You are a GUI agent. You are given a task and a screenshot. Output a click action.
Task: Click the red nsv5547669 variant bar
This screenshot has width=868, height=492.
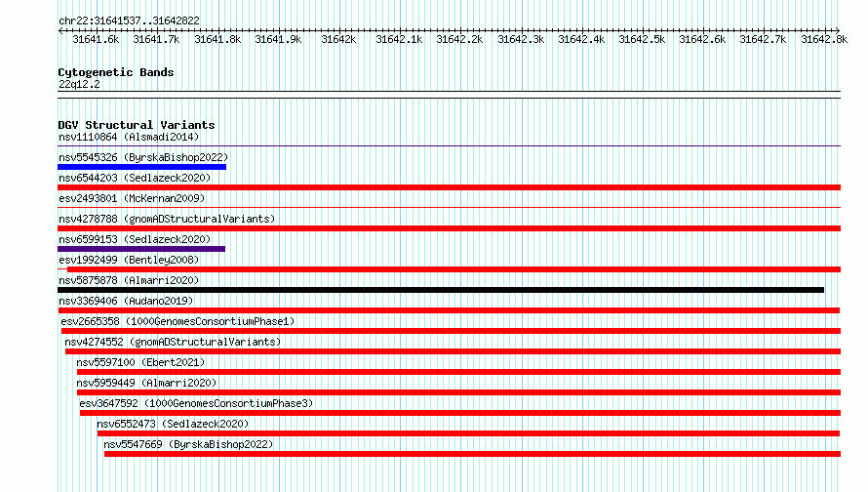(x=472, y=454)
